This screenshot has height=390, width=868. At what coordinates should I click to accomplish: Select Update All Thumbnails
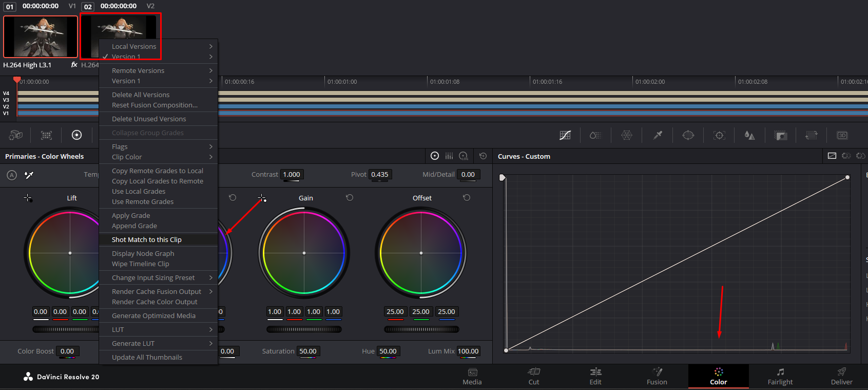(x=147, y=357)
